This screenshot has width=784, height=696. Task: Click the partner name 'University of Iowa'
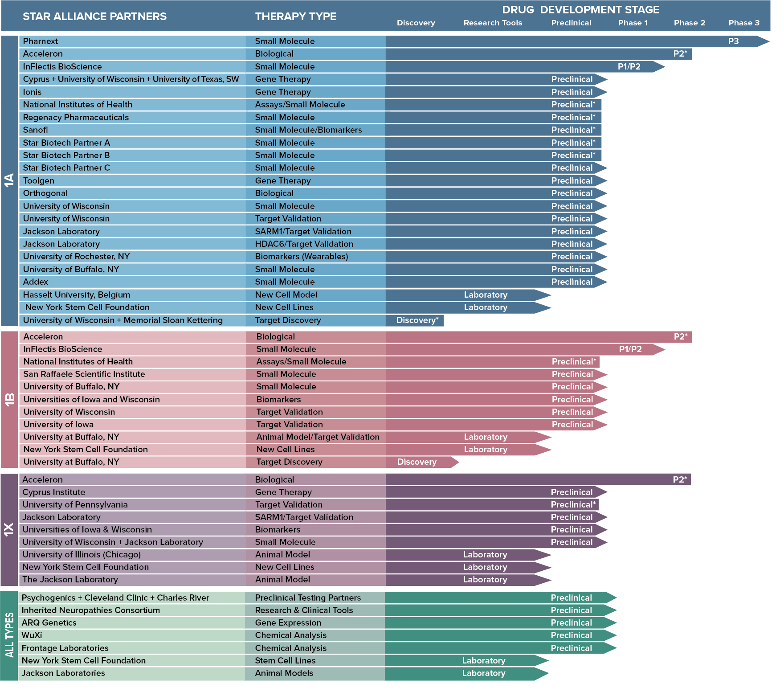click(x=59, y=425)
